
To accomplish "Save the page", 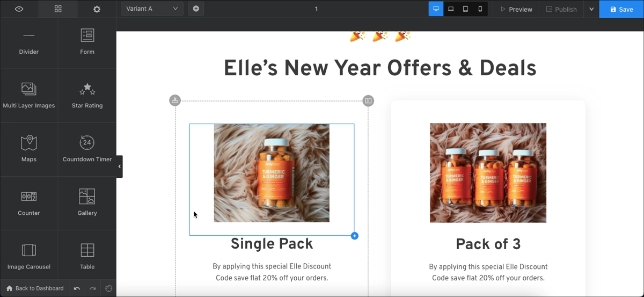I will point(621,9).
